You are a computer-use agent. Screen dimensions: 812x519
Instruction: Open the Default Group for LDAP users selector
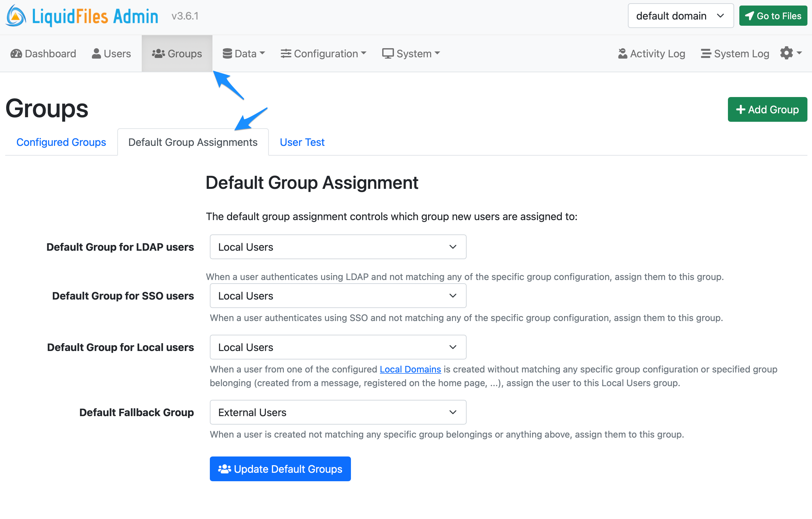(x=338, y=247)
